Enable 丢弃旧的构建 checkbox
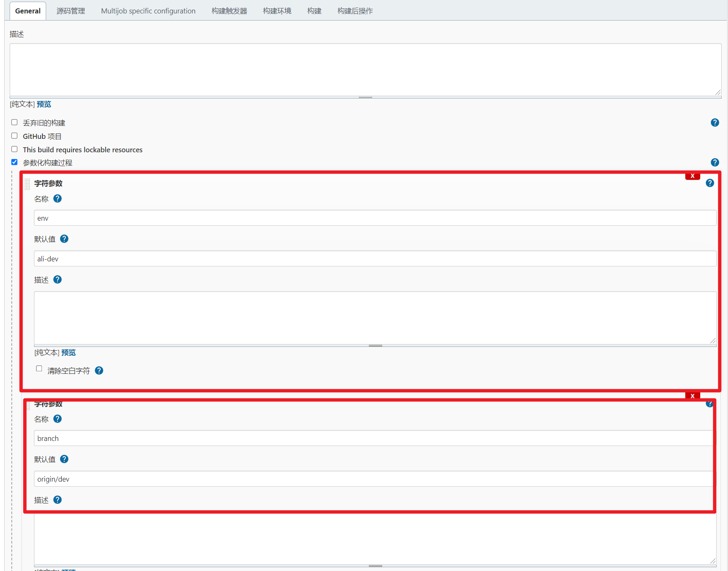Viewport: 728px width, 571px height. 14,122
